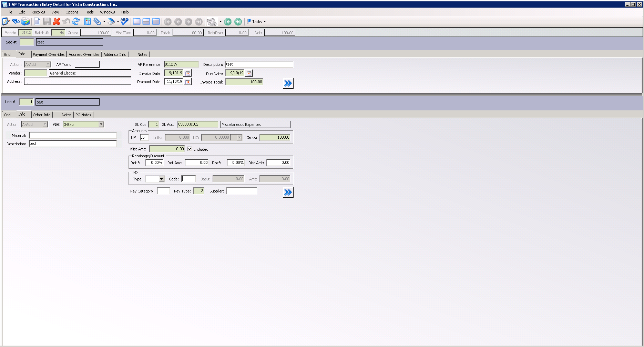Click the AP Reference field

[181, 65]
